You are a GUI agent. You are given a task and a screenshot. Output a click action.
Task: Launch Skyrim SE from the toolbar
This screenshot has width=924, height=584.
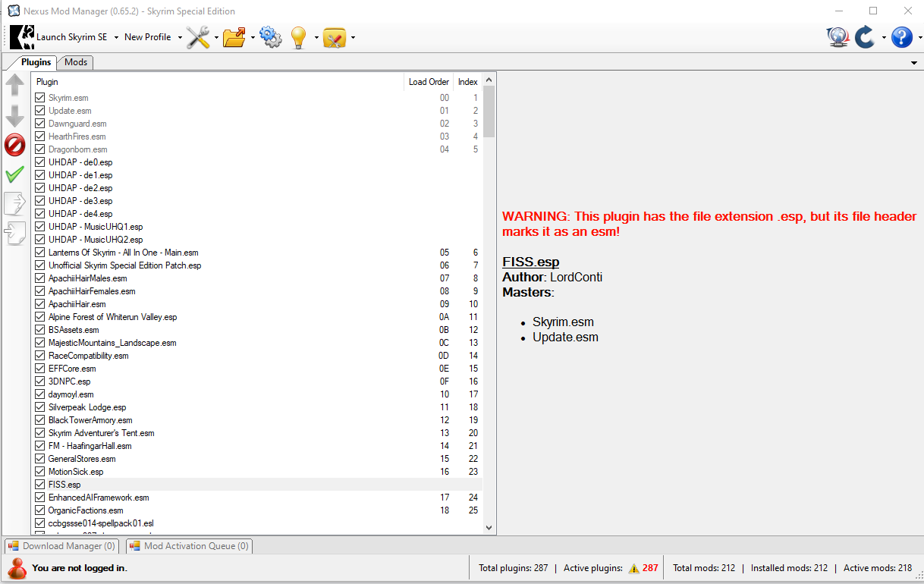coord(61,37)
